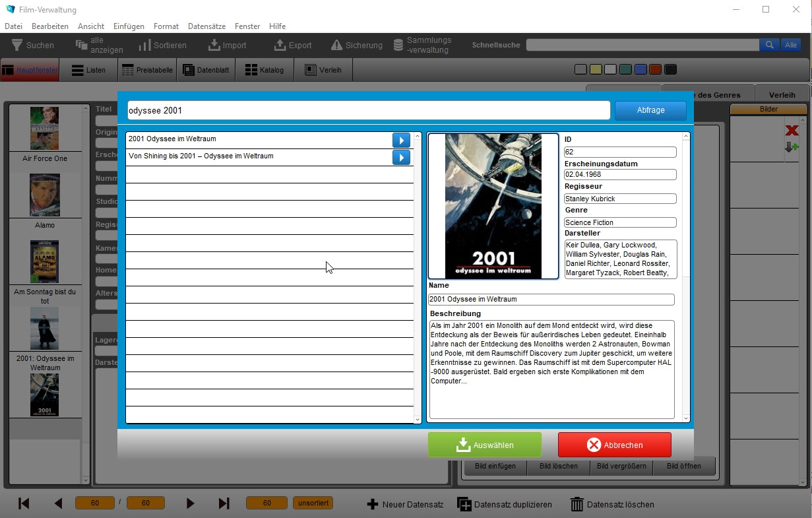The width and height of the screenshot is (812, 518).
Task: Select the Air Force One cover thumbnail
Action: (44, 129)
